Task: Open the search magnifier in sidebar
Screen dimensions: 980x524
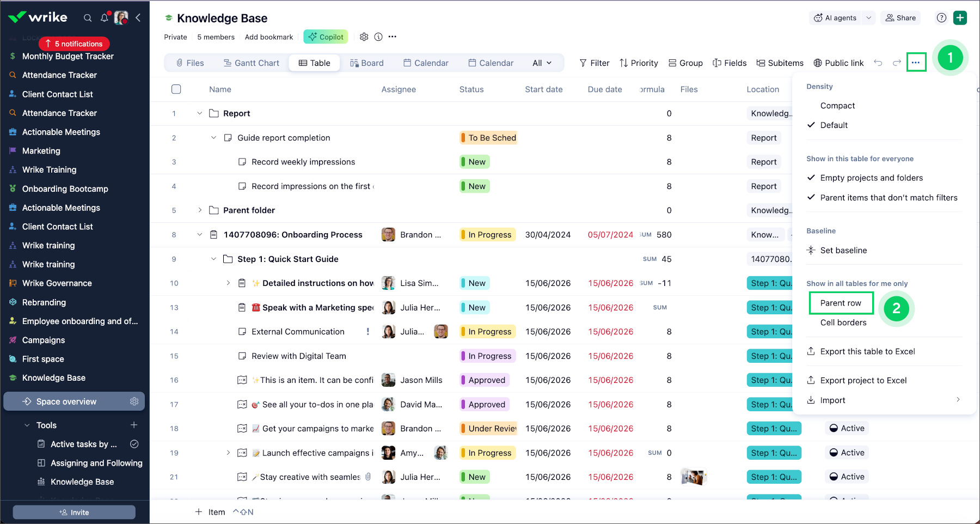Action: click(87, 18)
